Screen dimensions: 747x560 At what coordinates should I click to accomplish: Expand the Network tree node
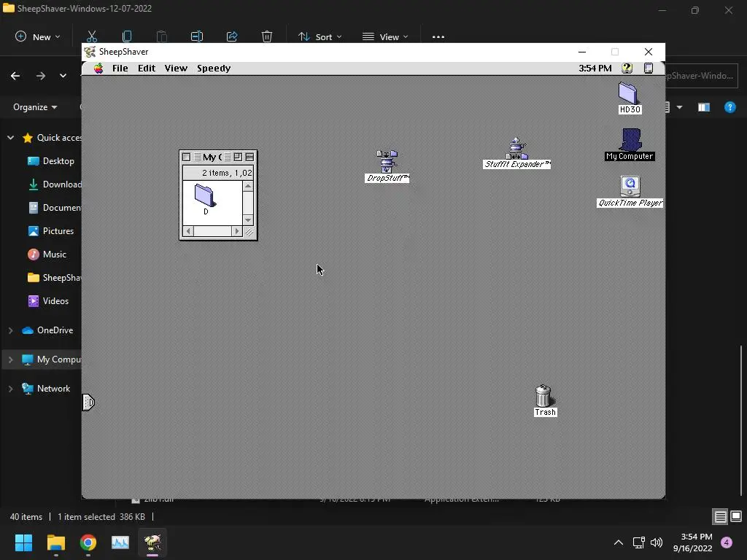point(10,389)
